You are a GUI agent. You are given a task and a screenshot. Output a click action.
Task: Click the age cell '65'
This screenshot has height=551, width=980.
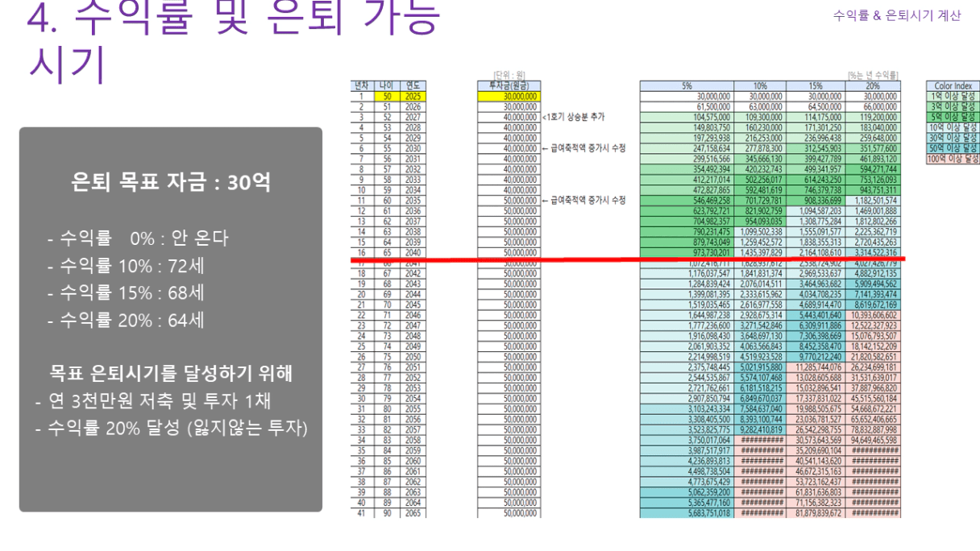385,252
